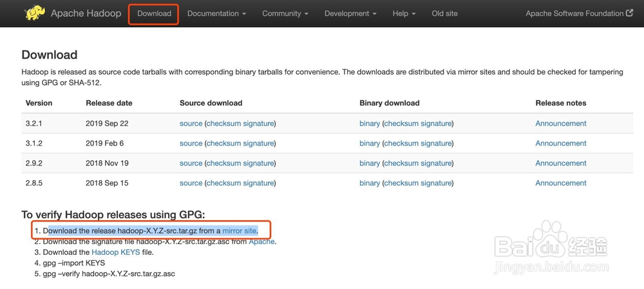The height and width of the screenshot is (289, 644).
Task: Open binary signature for version 3.1.2
Action: [436, 144]
